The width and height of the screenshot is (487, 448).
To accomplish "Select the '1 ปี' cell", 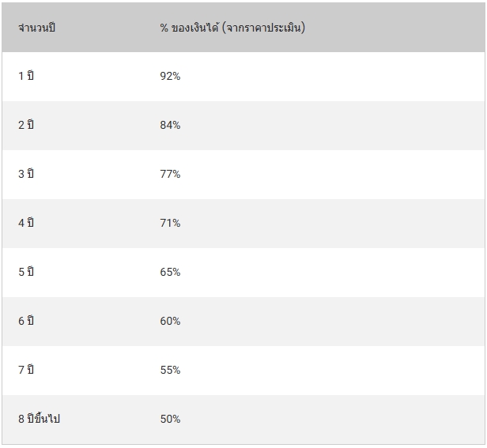I will point(26,77).
